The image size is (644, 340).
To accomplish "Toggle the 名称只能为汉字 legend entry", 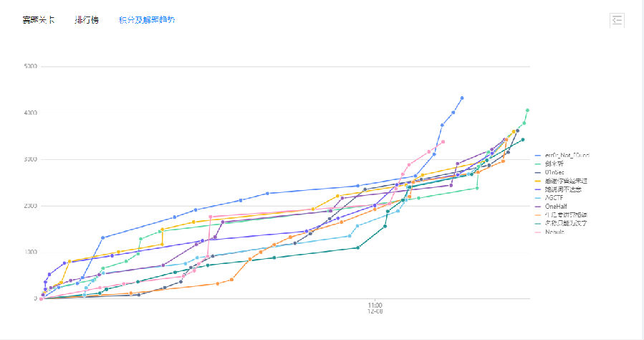I will tap(561, 223).
